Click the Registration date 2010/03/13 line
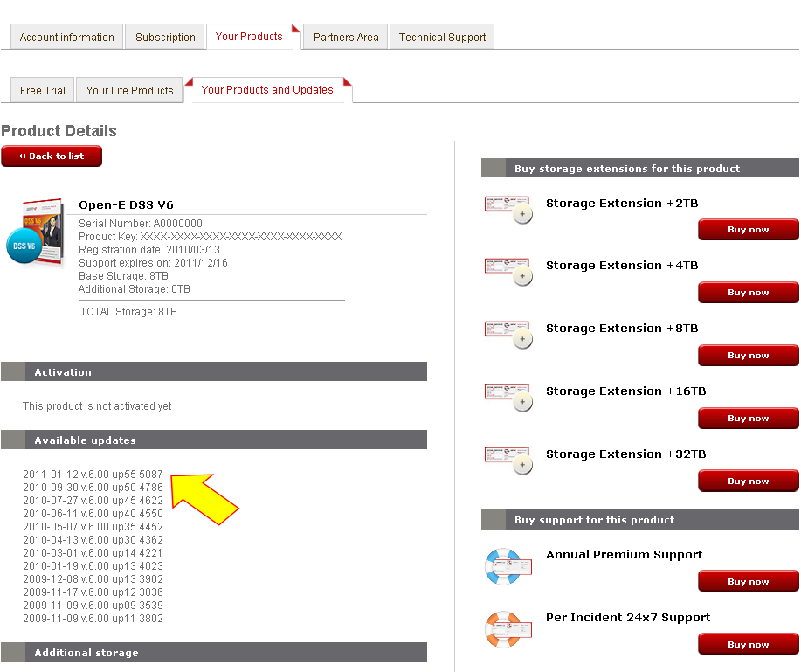The height and width of the screenshot is (672, 801). coord(149,250)
